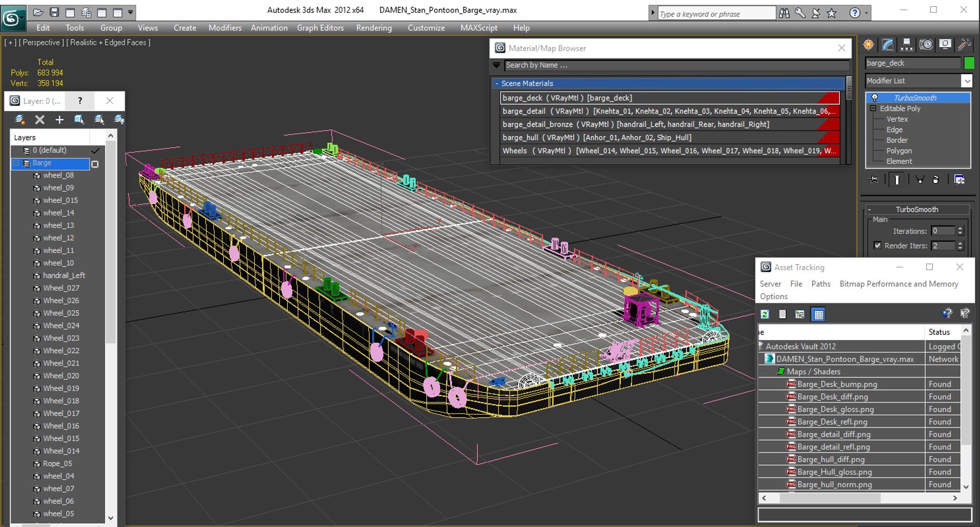The width and height of the screenshot is (980, 527).
Task: Click Remove Modifier trash icon under stack
Action: tap(936, 179)
